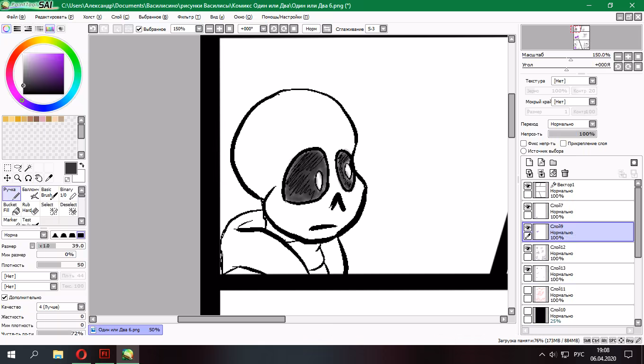Click the Непроз-ть opacity slider
This screenshot has height=364, width=644.
[572, 134]
